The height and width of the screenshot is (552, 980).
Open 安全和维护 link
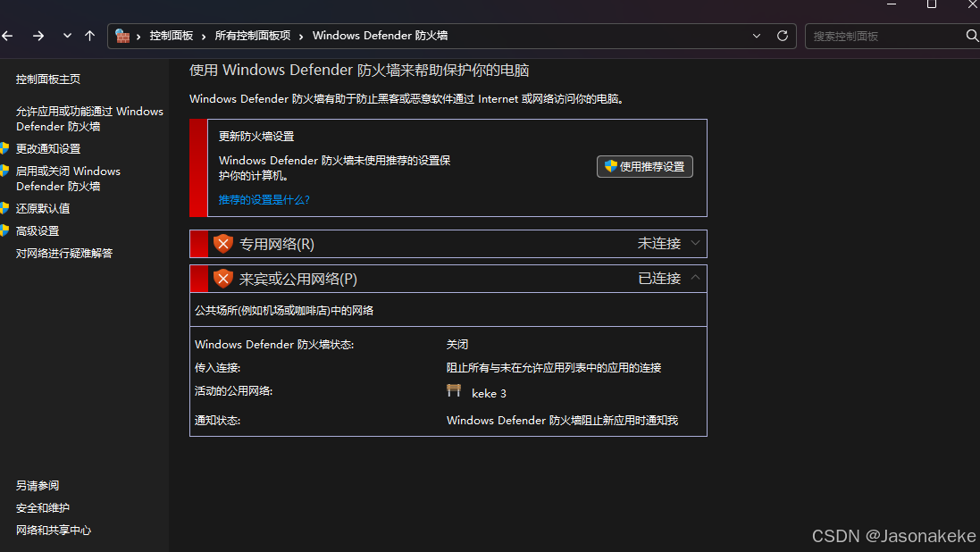(x=43, y=508)
